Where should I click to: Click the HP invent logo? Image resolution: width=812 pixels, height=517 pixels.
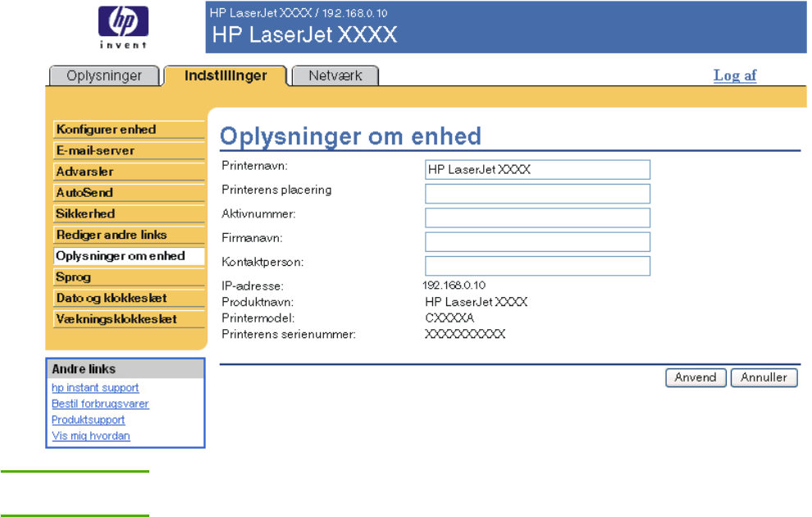point(123,28)
